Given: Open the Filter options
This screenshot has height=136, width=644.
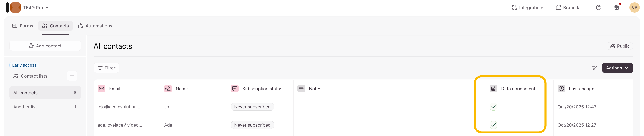Looking at the screenshot, I should (x=107, y=68).
